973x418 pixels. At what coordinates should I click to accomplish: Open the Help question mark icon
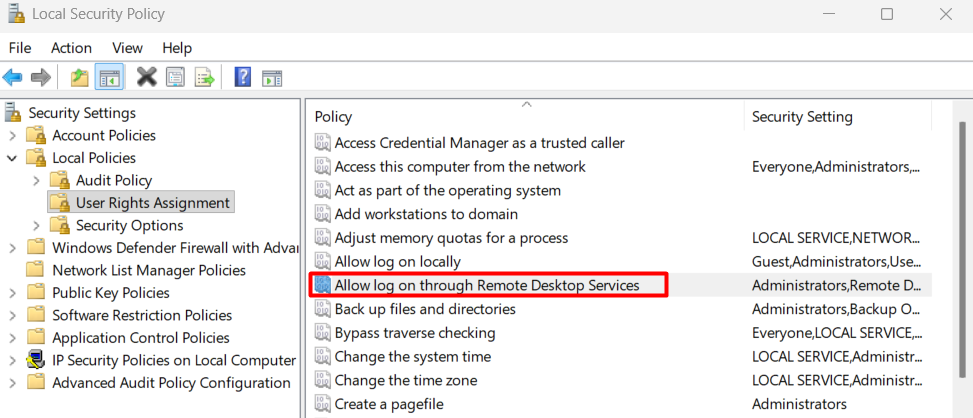[243, 78]
